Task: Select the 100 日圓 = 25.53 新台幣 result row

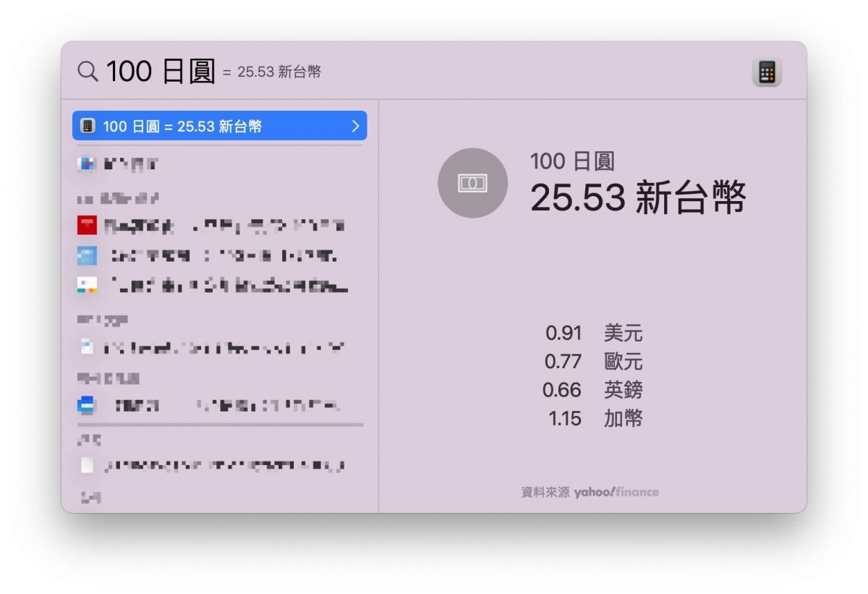Action: (x=219, y=126)
